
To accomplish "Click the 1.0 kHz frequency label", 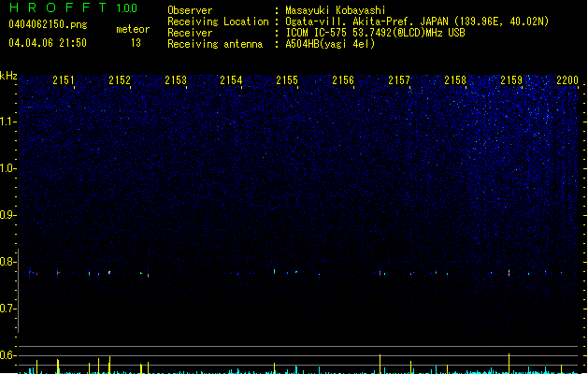I will click(7, 168).
